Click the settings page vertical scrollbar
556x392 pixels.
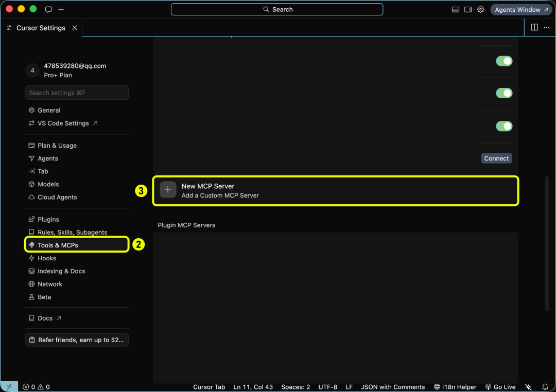pos(547,244)
